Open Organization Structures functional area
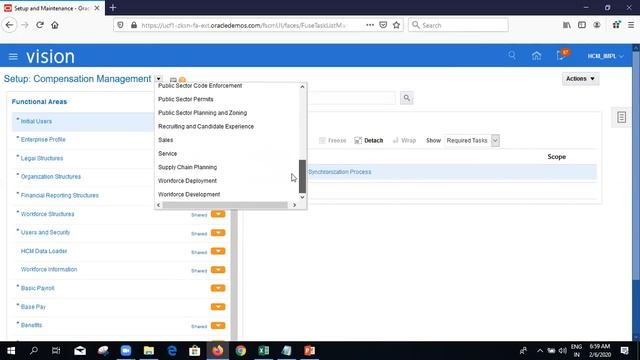The height and width of the screenshot is (360, 640). click(51, 177)
